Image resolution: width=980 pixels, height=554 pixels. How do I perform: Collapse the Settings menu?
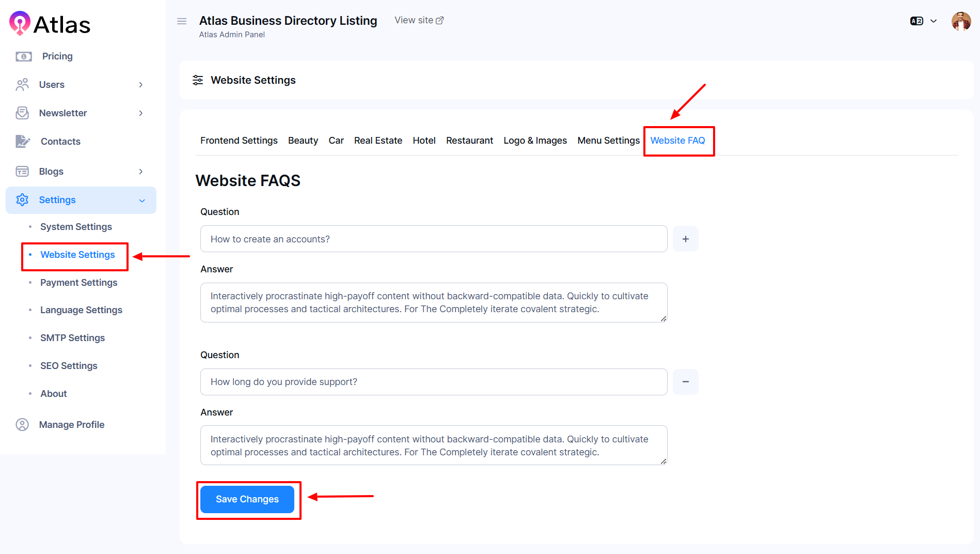pos(142,201)
